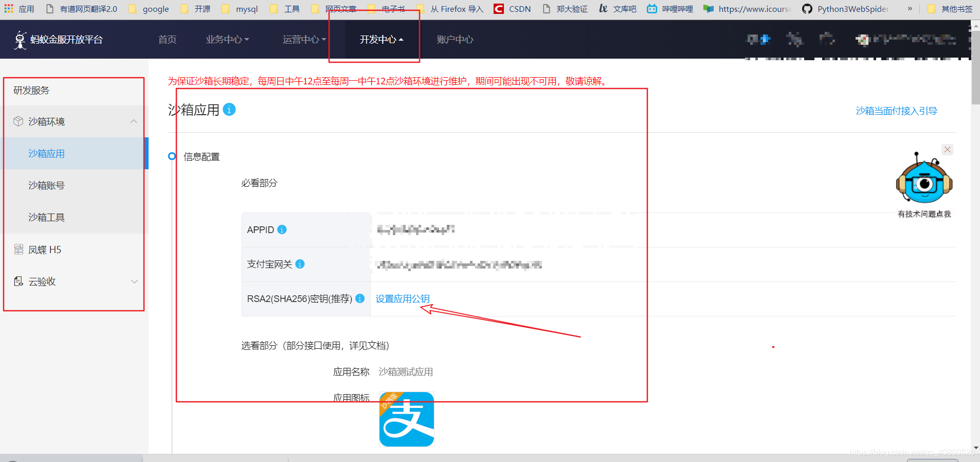The width and height of the screenshot is (980, 462).
Task: Select 沙箱工具 in the sidebar
Action: 74,217
